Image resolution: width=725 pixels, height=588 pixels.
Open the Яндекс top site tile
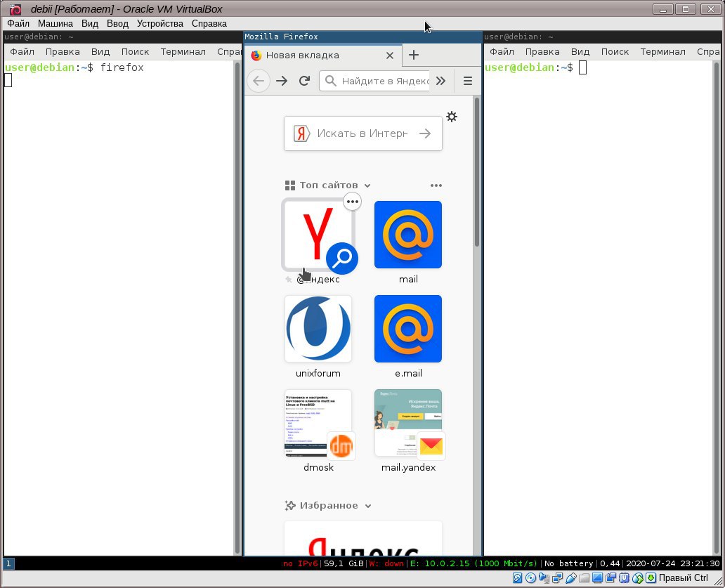click(318, 235)
